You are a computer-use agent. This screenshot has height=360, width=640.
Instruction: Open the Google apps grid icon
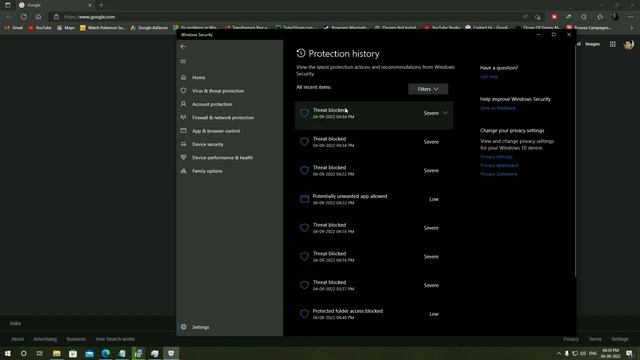[613, 44]
